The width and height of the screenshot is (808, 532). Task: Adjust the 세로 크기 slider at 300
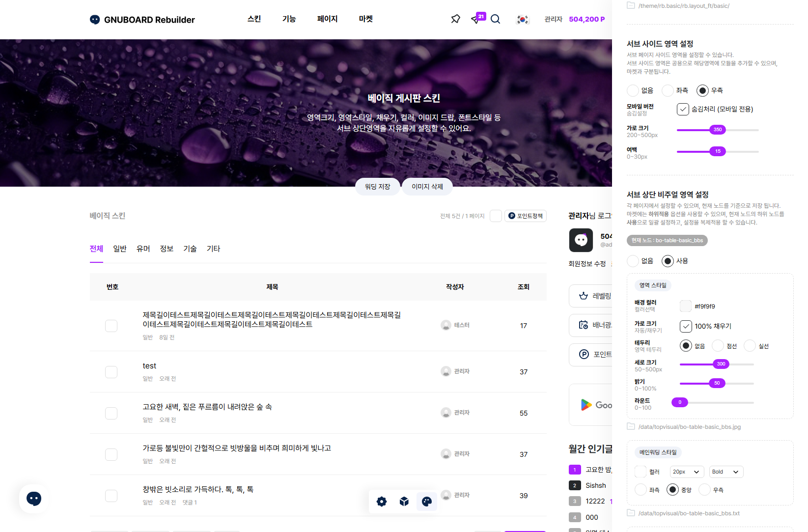click(721, 364)
